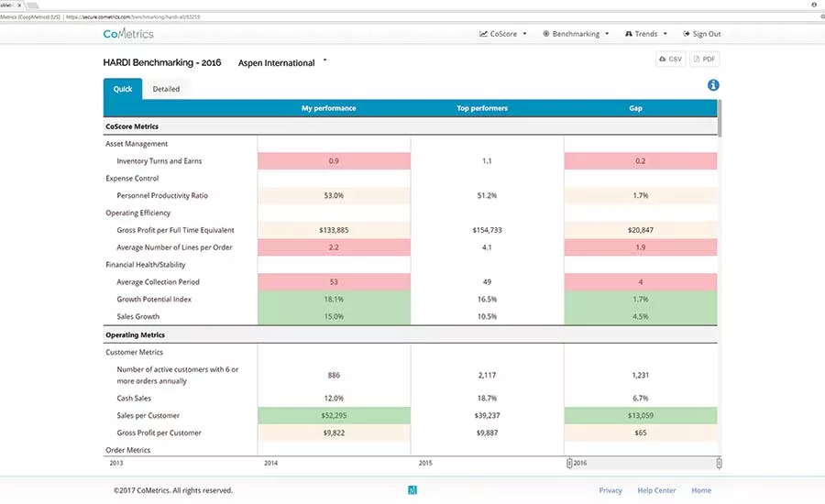Click the $65 gap cell
The width and height of the screenshot is (825, 504).
click(641, 433)
